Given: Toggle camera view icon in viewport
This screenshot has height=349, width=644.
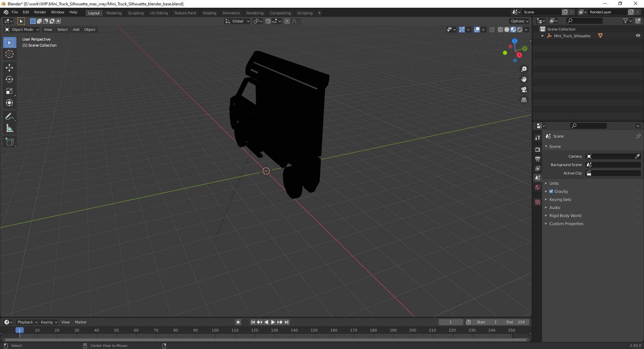Looking at the screenshot, I should click(524, 90).
